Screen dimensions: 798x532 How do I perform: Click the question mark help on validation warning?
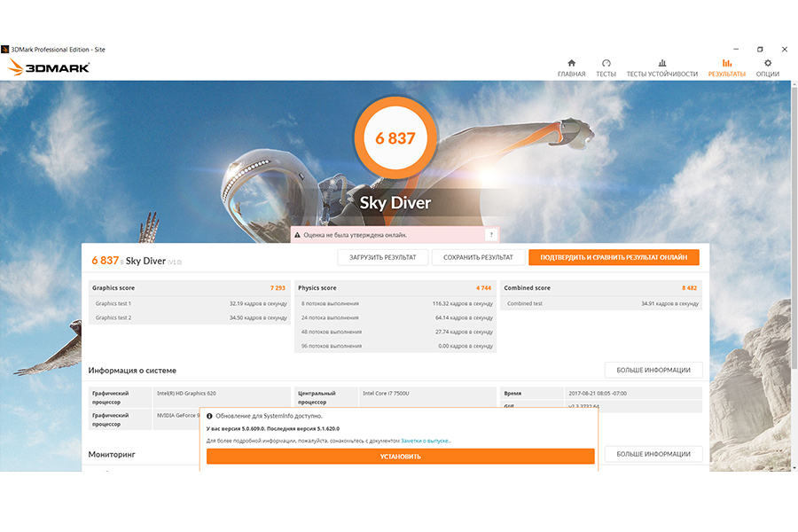tap(491, 235)
